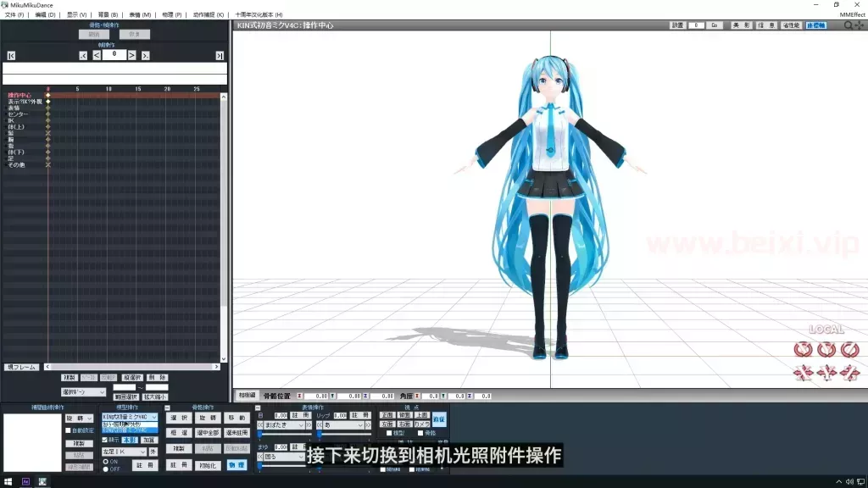The width and height of the screenshot is (868, 488).
Task: Open the MMEffect menu
Action: click(x=852, y=15)
